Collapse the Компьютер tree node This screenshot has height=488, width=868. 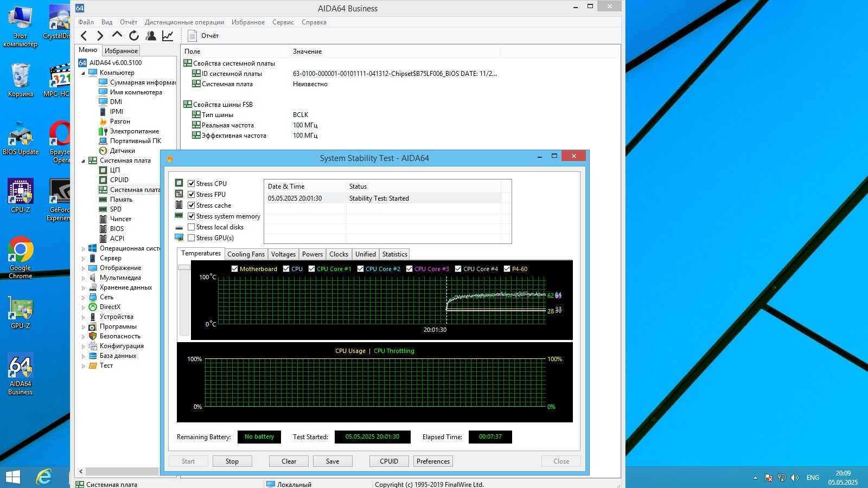(83, 73)
